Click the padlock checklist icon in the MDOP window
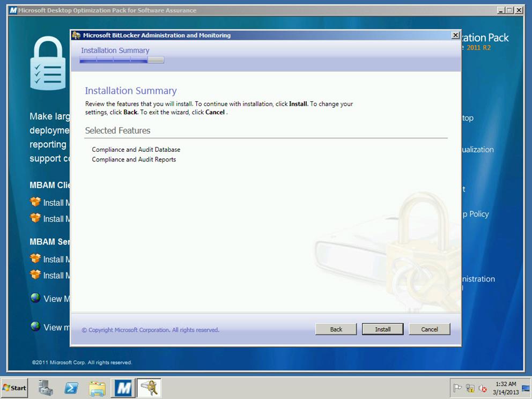 coord(48,63)
